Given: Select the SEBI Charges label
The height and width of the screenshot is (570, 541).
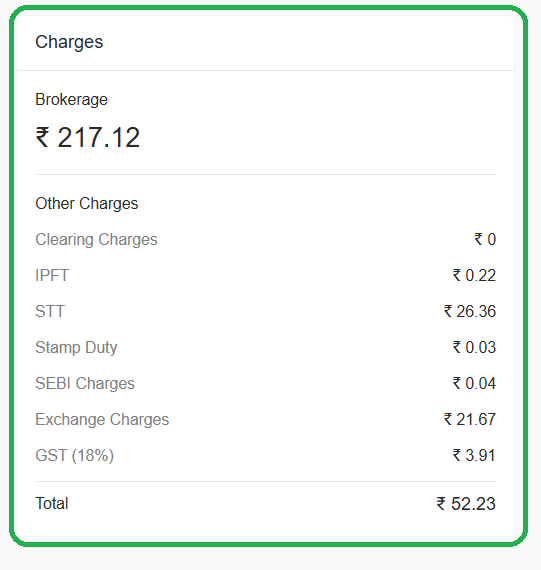Looking at the screenshot, I should pyautogui.click(x=85, y=384).
